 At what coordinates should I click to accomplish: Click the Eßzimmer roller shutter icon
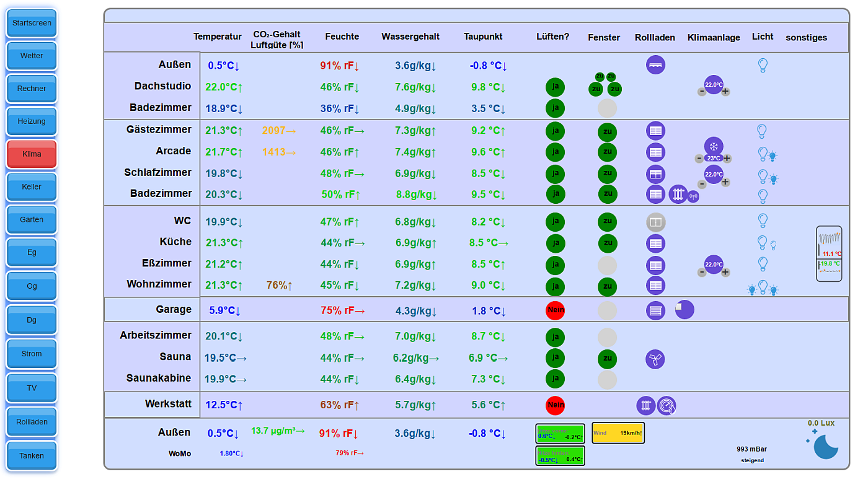pos(655,265)
